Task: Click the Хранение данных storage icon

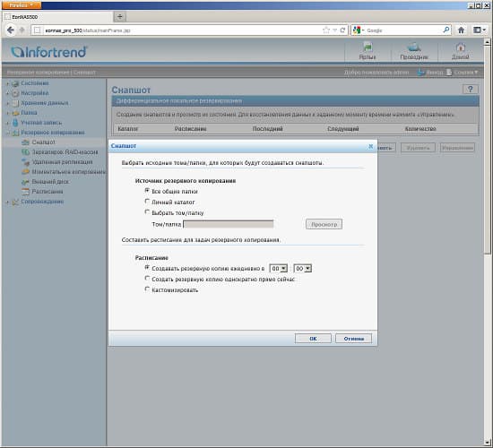Action: pos(15,103)
